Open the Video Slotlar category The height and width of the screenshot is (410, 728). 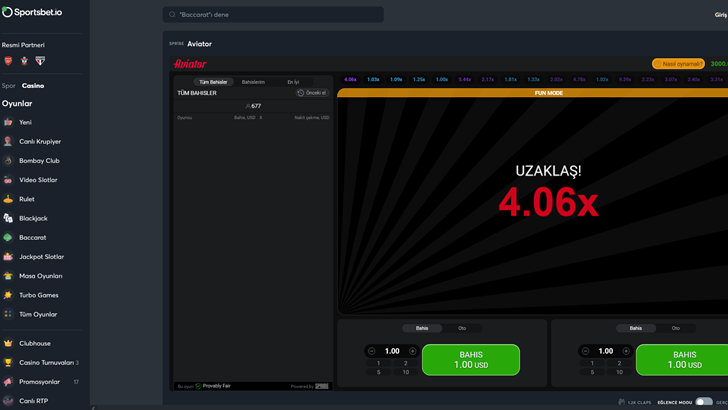click(38, 180)
